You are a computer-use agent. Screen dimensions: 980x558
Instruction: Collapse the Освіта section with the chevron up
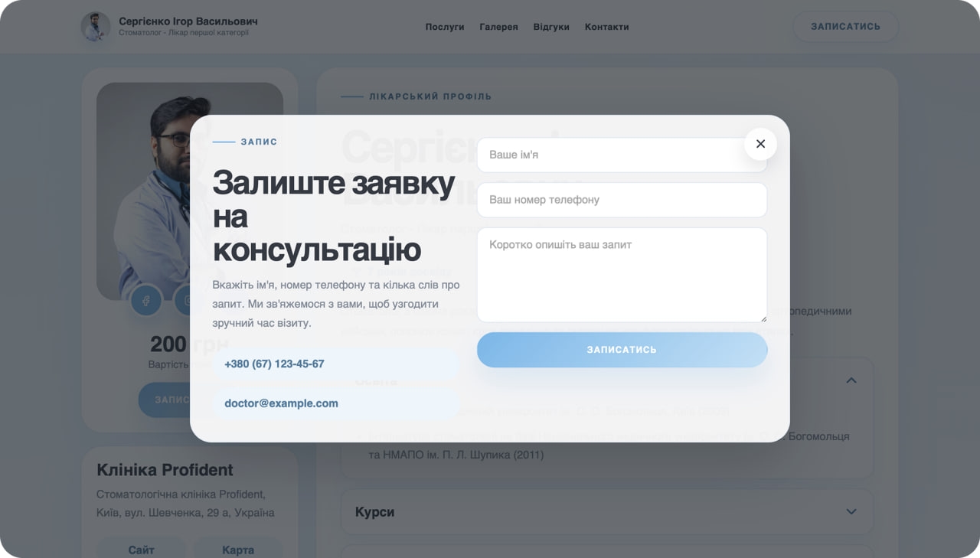(851, 380)
